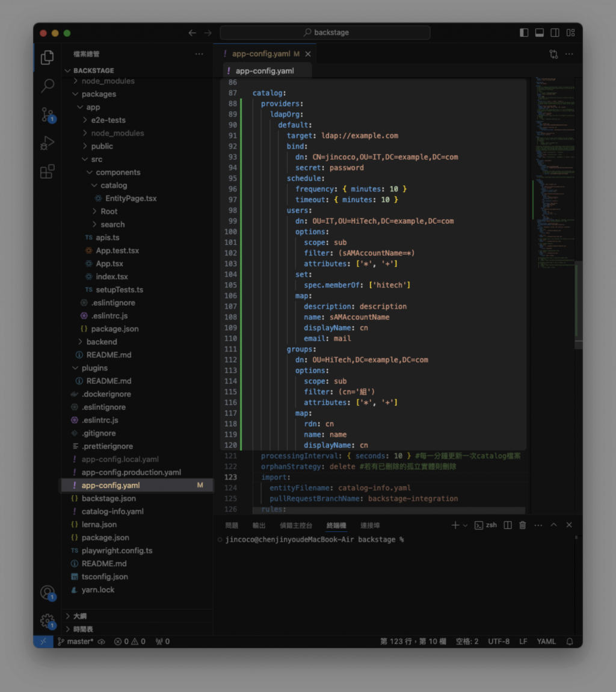Open the Explorer view in activity bar
Screen dimensions: 616x692
47,57
